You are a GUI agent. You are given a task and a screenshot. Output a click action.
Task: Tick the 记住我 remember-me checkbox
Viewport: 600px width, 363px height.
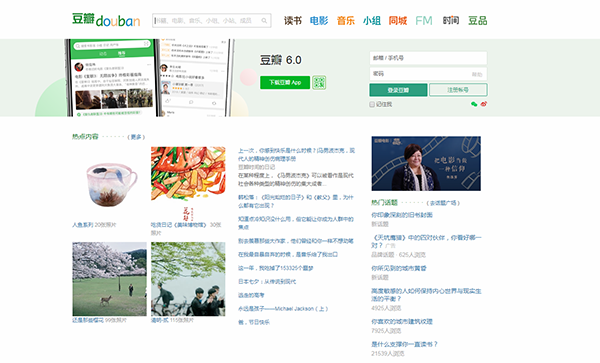click(x=372, y=104)
